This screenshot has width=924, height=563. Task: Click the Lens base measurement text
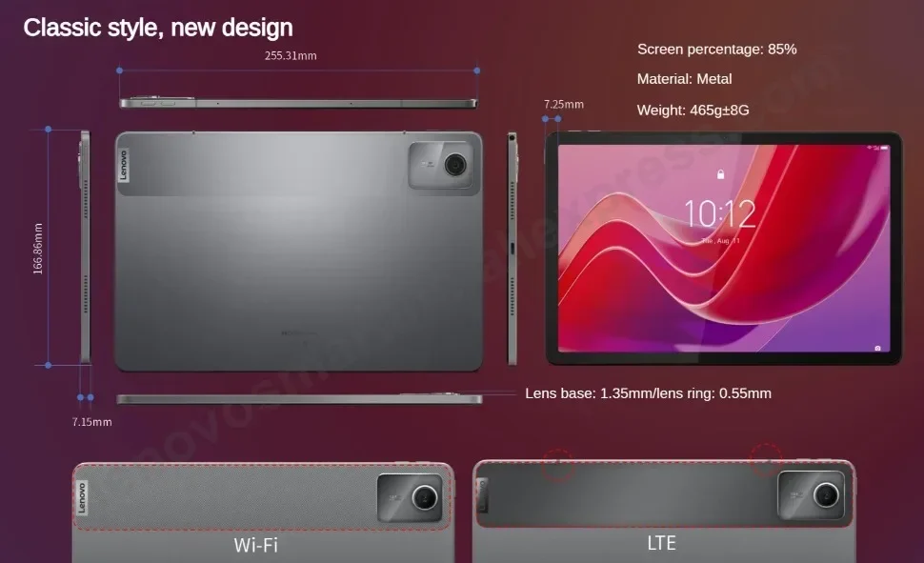click(648, 393)
